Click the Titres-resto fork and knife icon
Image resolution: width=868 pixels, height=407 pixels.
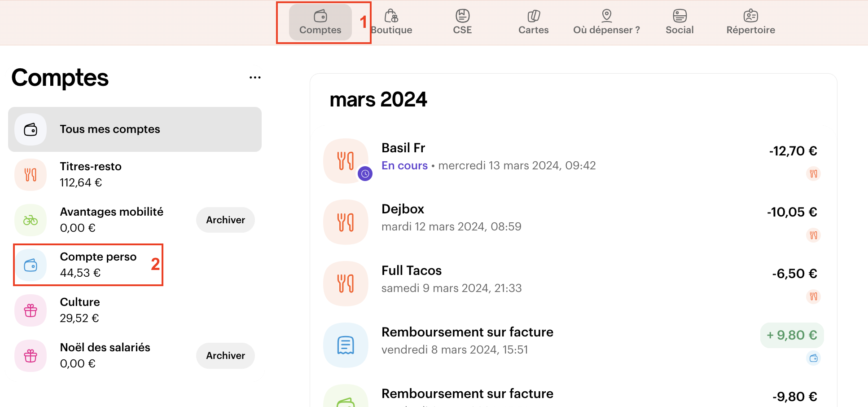point(31,175)
